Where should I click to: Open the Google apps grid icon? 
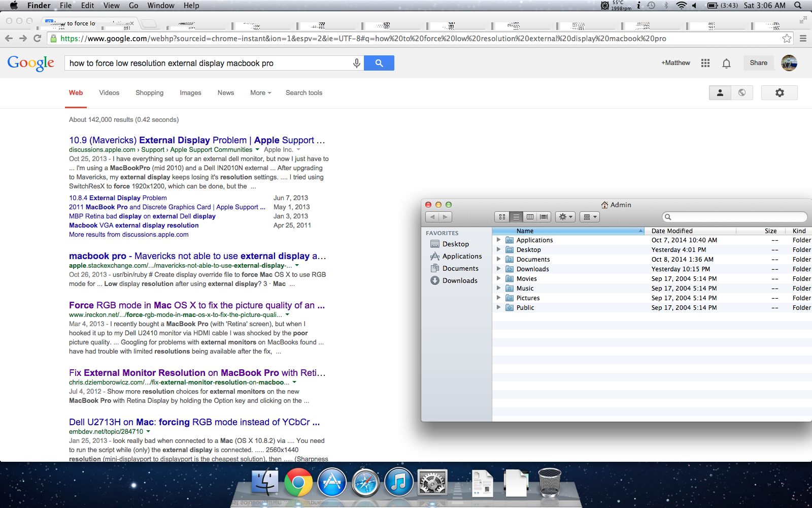[x=705, y=63]
